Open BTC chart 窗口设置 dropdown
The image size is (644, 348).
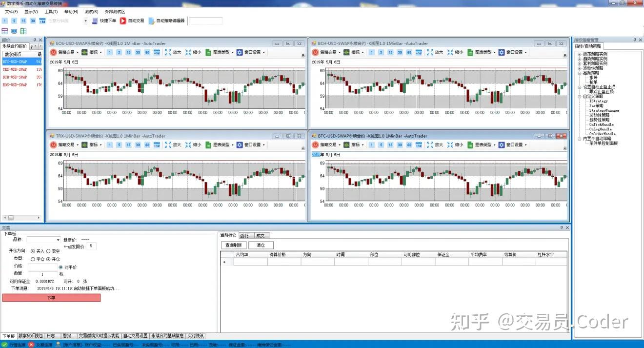(526, 145)
